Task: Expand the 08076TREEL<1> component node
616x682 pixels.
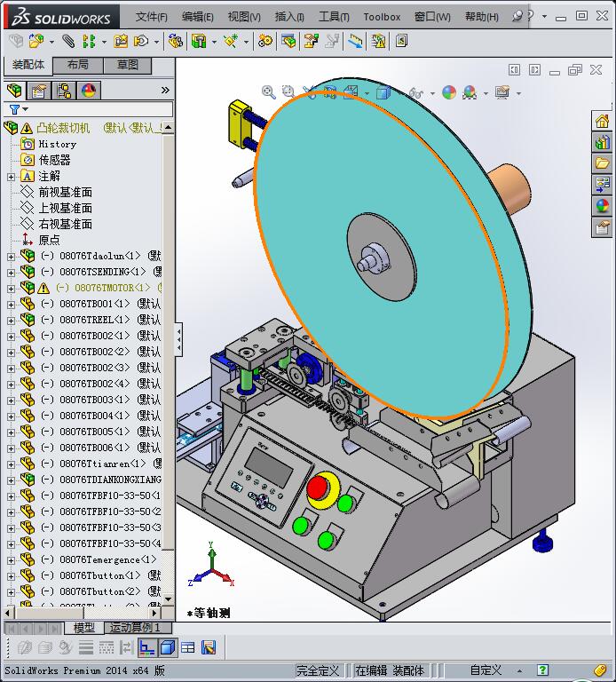Action: tap(11, 321)
